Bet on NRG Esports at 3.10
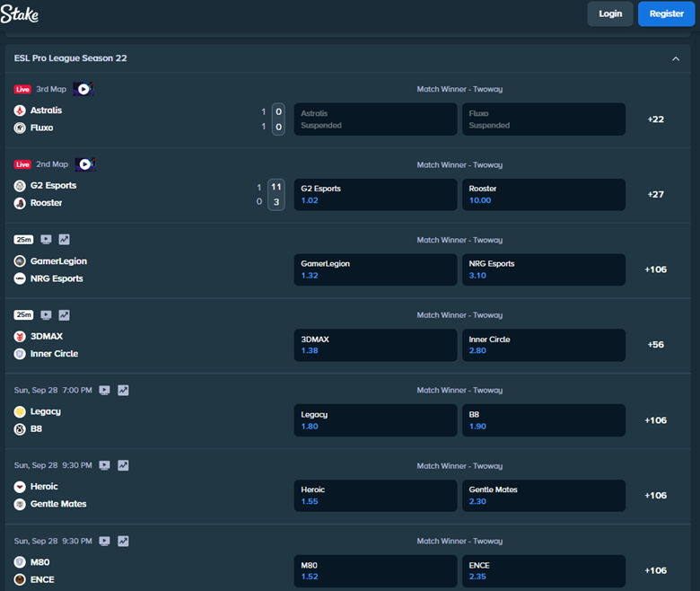700x591 pixels. click(x=544, y=269)
